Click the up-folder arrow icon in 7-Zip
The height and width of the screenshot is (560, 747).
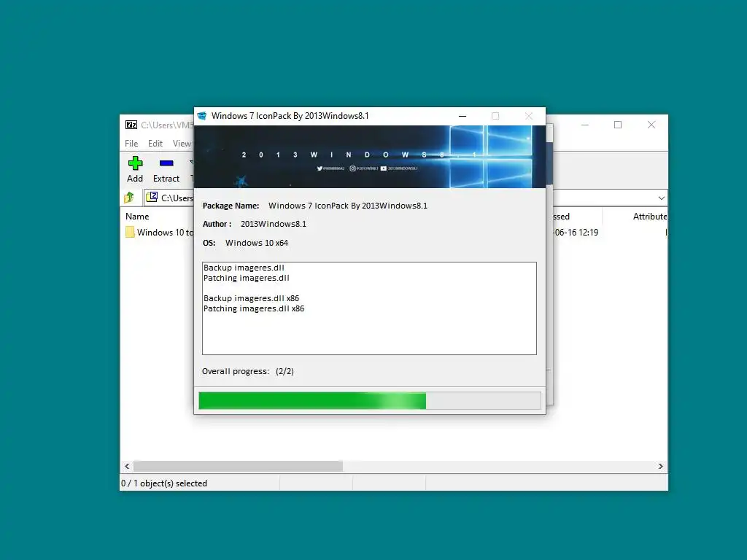click(x=129, y=197)
